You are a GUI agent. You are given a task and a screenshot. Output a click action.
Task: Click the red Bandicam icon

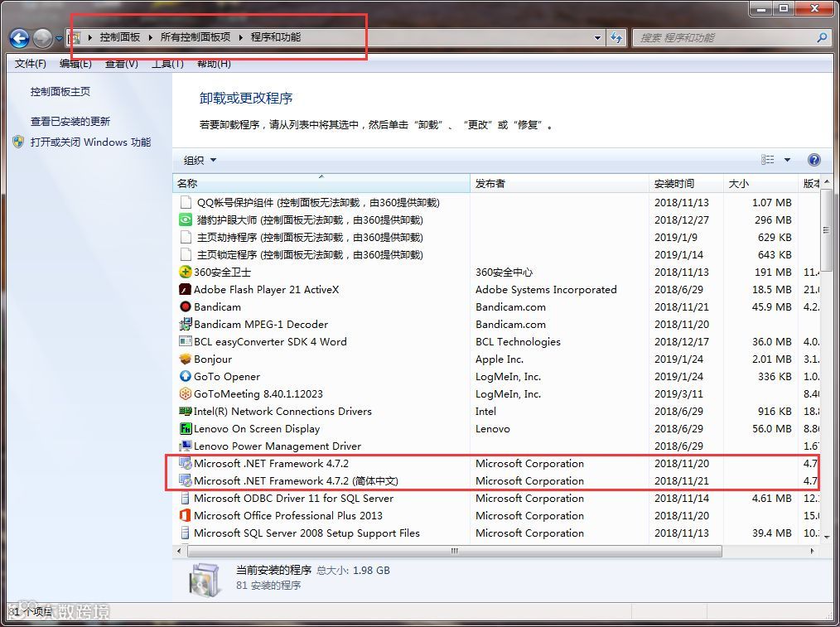(x=186, y=306)
